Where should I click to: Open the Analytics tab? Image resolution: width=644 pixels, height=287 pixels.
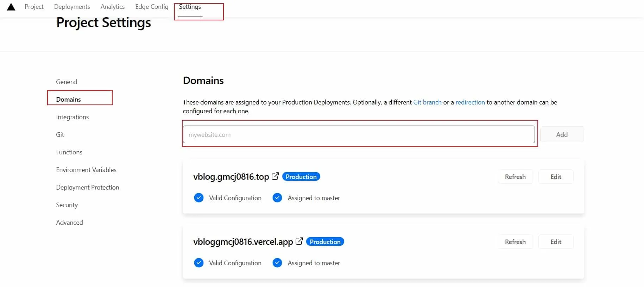[112, 7]
